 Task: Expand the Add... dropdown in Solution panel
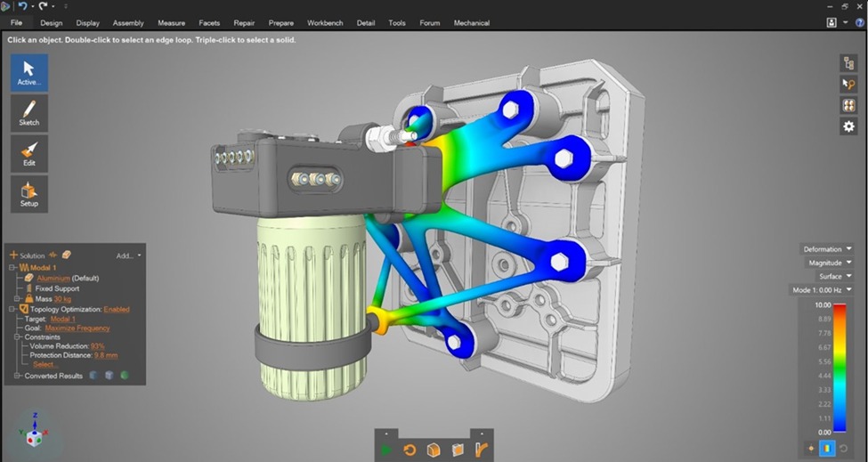129,255
